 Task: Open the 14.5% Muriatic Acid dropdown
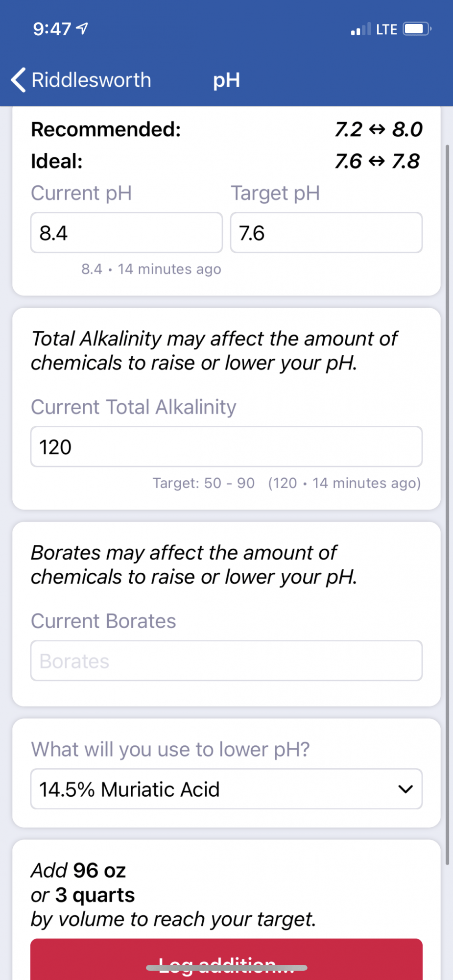tap(226, 789)
